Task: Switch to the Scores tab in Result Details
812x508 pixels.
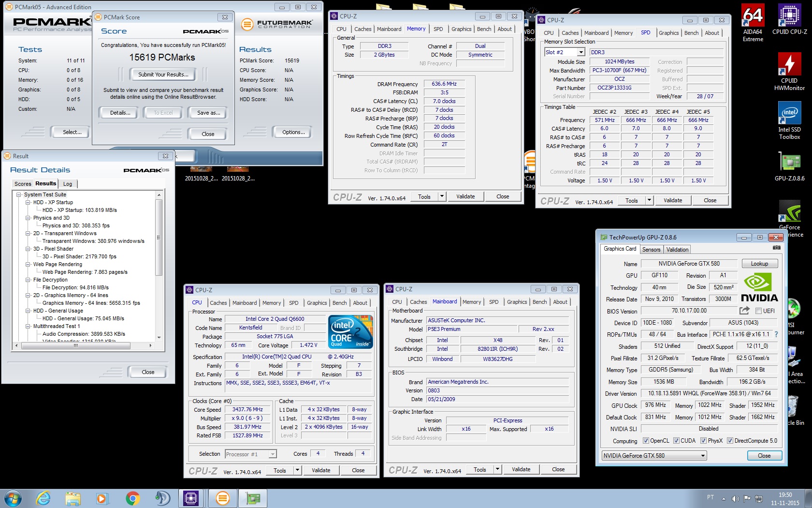Action: (23, 184)
